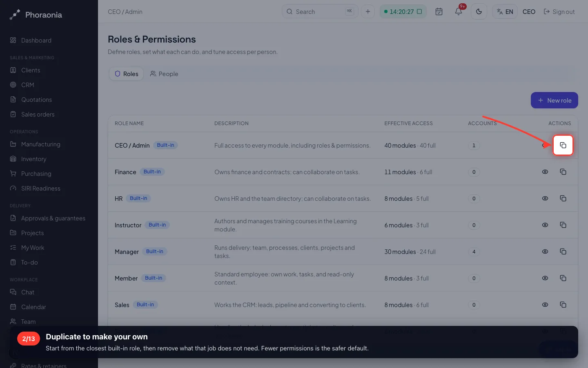Image resolution: width=588 pixels, height=368 pixels.
Task: Open Manufacturing in sidebar
Action: point(49,144)
